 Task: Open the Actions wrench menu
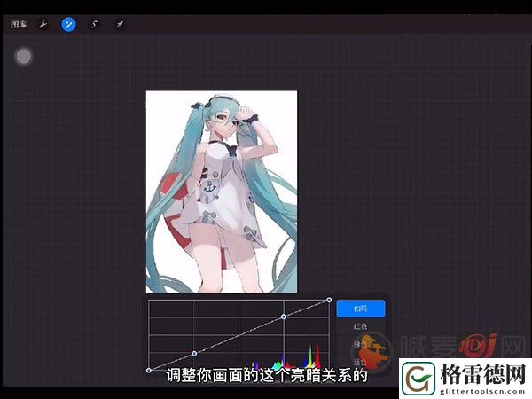point(43,25)
